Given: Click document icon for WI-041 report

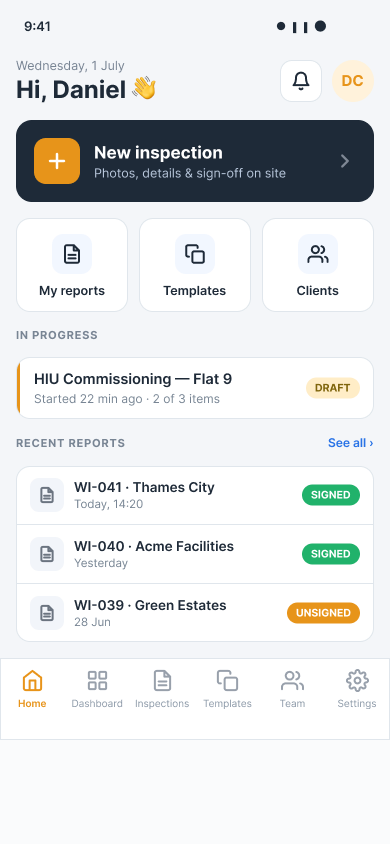Looking at the screenshot, I should (47, 495).
